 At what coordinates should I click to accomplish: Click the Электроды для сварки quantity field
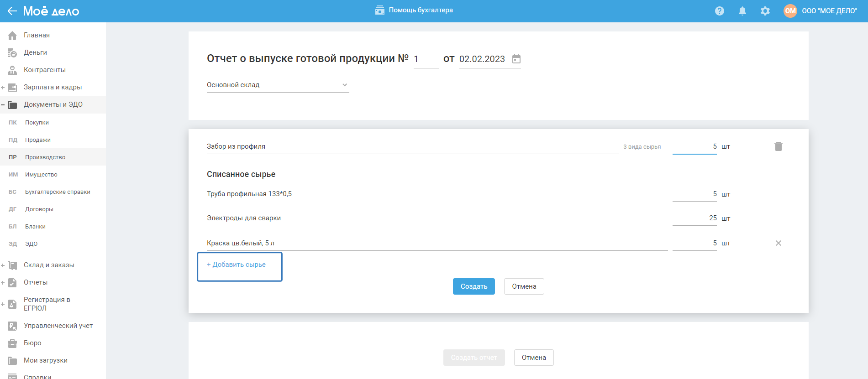tap(694, 218)
